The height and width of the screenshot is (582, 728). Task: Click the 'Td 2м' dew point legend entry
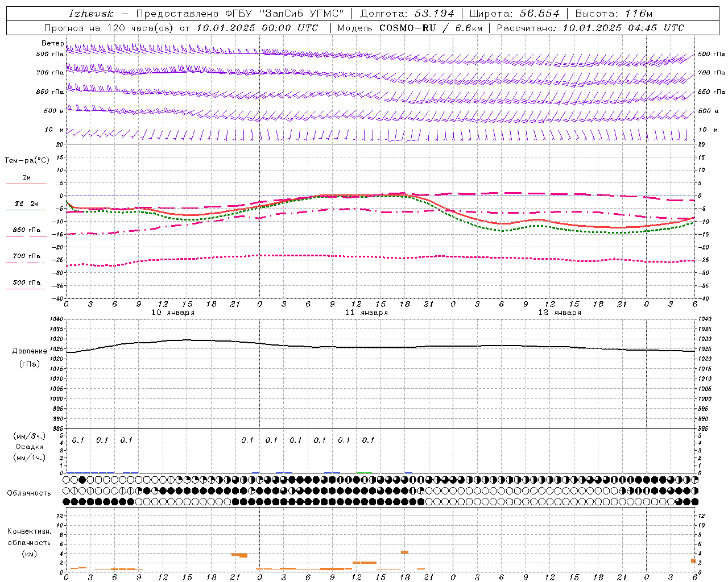click(x=26, y=203)
